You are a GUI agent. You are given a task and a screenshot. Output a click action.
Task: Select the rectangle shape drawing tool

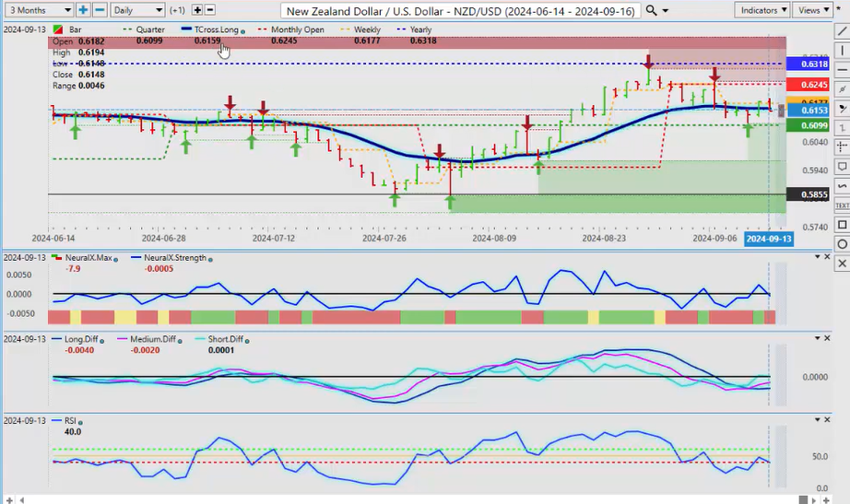click(x=841, y=225)
